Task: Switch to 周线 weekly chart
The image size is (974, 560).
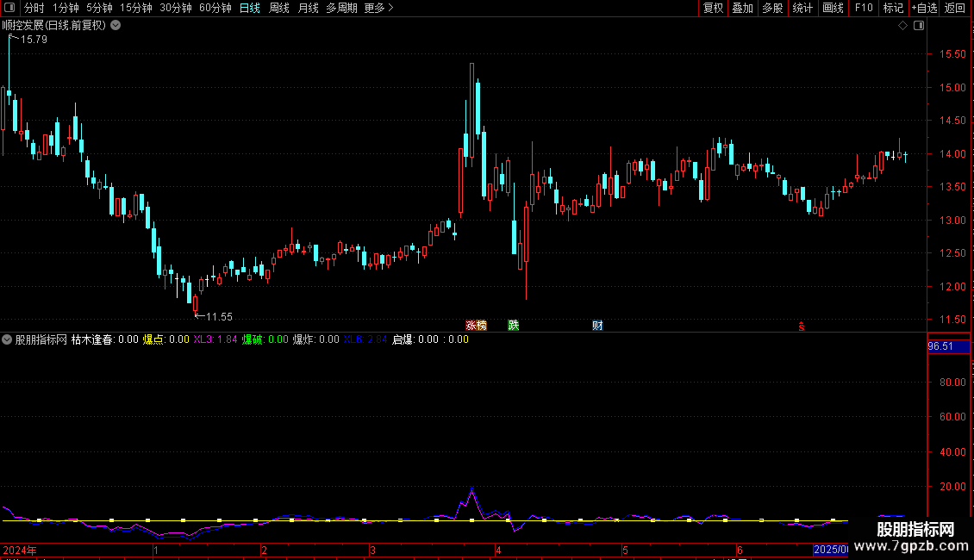Action: point(279,8)
